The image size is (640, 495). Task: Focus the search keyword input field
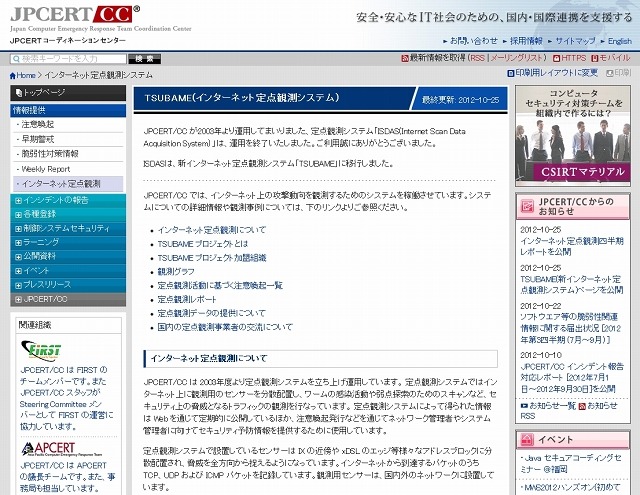coord(68,59)
